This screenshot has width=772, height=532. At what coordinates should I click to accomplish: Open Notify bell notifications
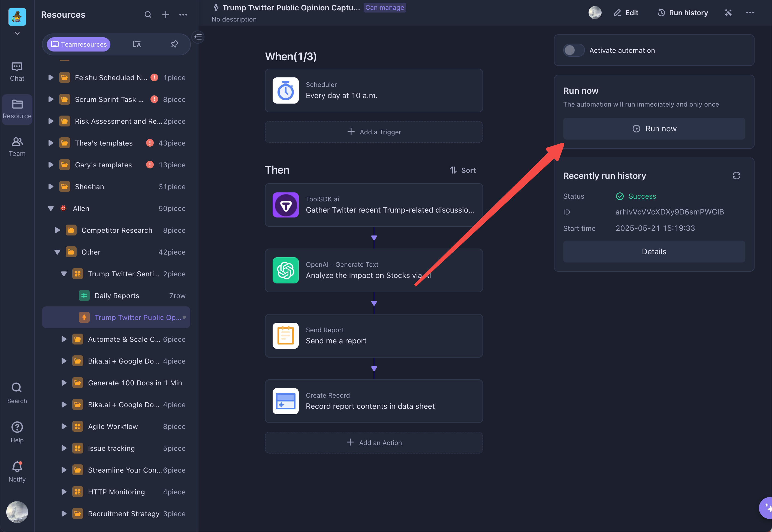tap(17, 472)
